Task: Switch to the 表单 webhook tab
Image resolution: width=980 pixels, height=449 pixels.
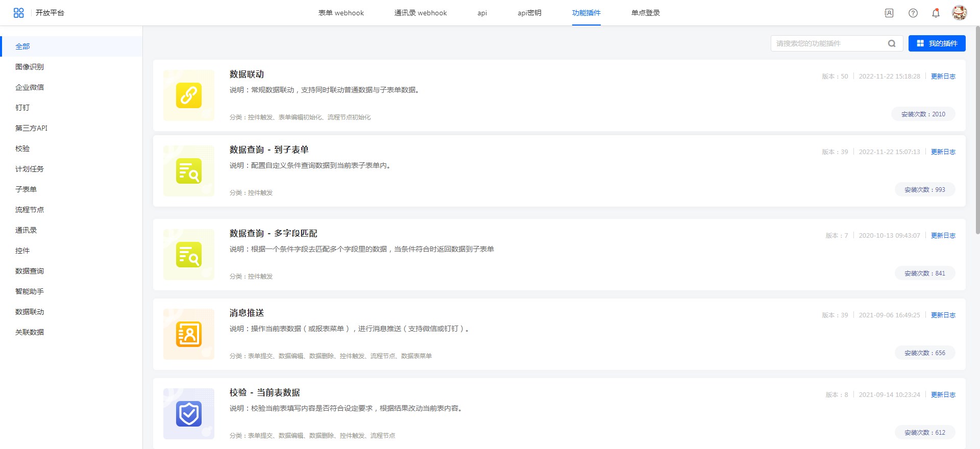Action: (x=341, y=13)
